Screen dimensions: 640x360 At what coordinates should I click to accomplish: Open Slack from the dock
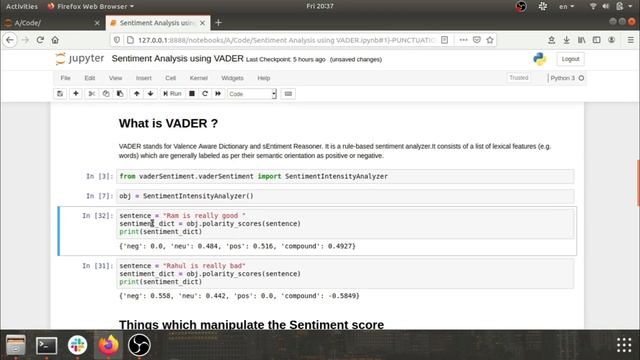[x=78, y=345]
